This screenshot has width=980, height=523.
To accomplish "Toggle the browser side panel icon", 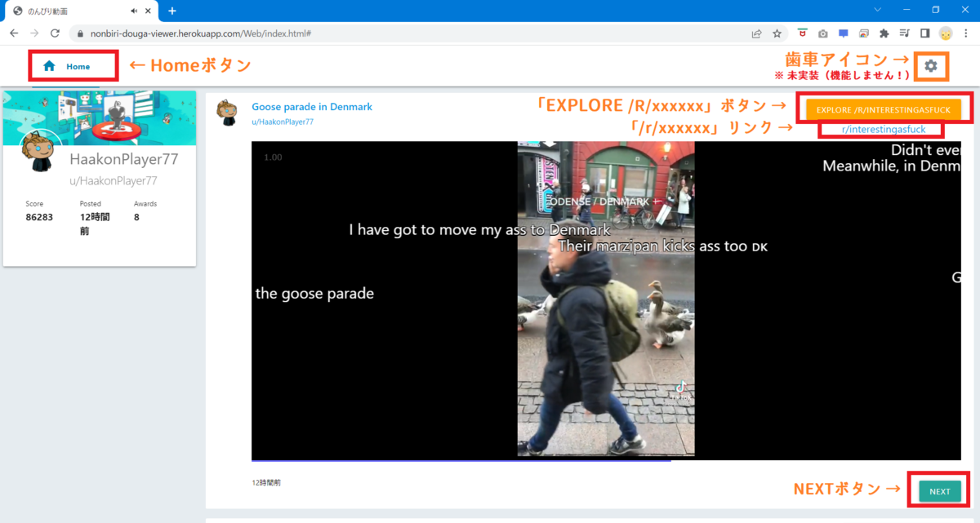I will (924, 33).
